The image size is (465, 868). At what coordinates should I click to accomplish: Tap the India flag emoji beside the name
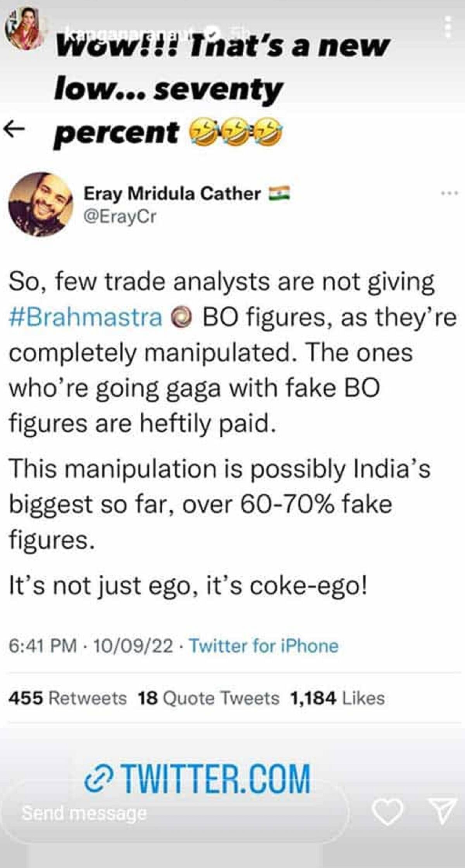(x=279, y=193)
